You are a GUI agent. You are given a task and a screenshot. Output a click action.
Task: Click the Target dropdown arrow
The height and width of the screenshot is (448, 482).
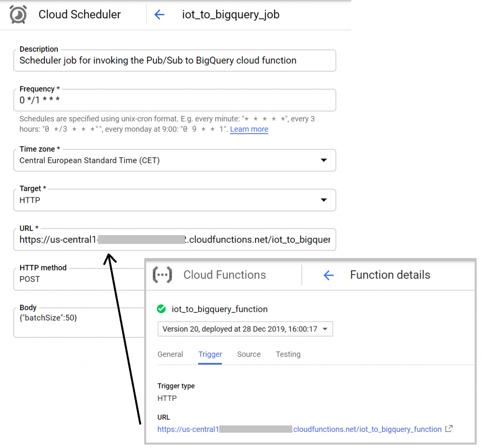tap(324, 200)
